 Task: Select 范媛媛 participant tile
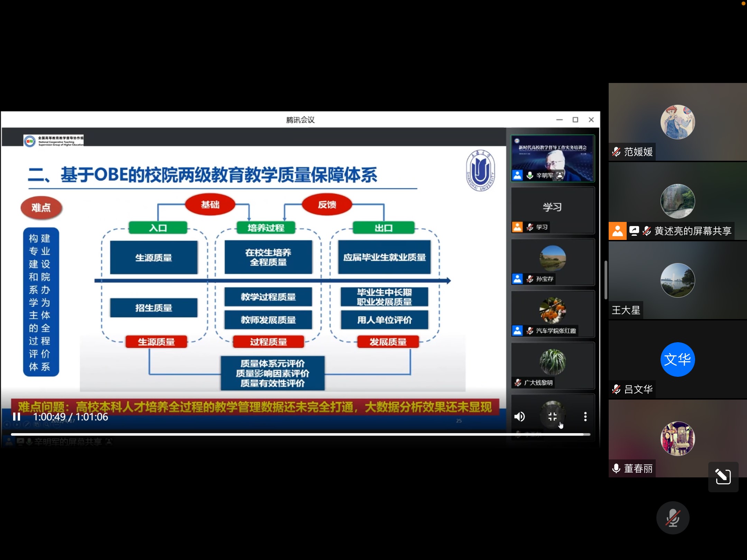677,122
